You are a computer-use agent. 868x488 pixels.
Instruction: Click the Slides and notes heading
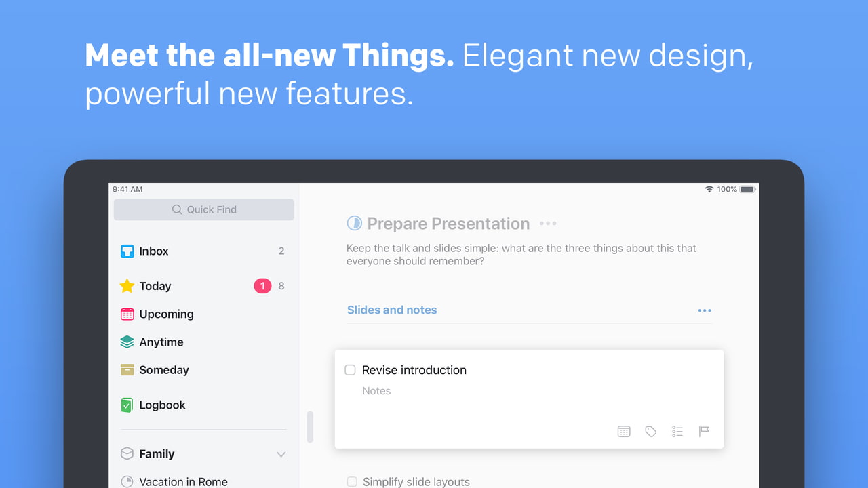392,310
